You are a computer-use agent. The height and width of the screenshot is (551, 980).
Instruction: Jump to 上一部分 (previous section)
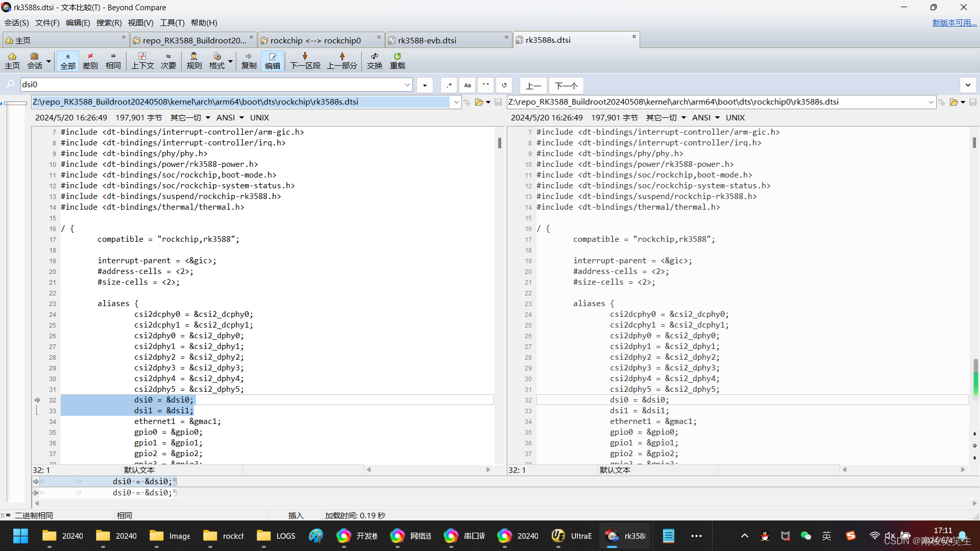pos(341,61)
